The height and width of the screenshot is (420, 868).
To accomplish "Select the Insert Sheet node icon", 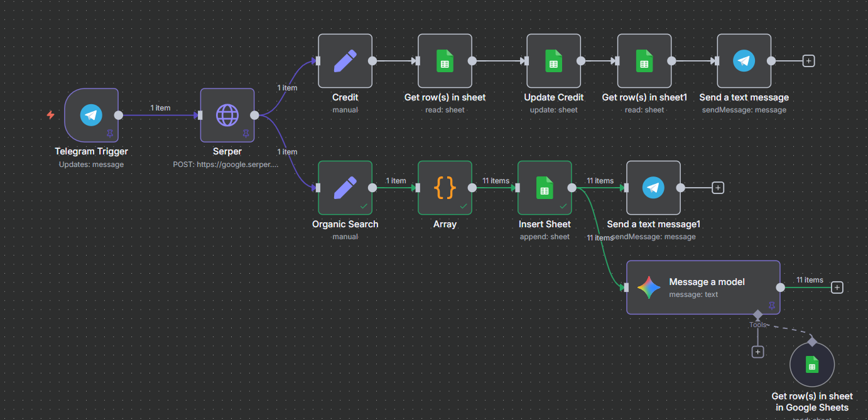I will click(x=544, y=187).
